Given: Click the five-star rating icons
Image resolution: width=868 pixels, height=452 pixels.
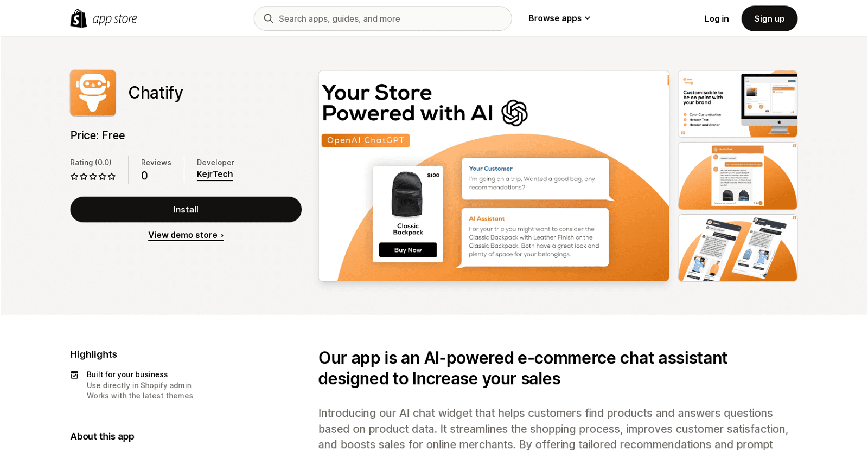Looking at the screenshot, I should 93,176.
